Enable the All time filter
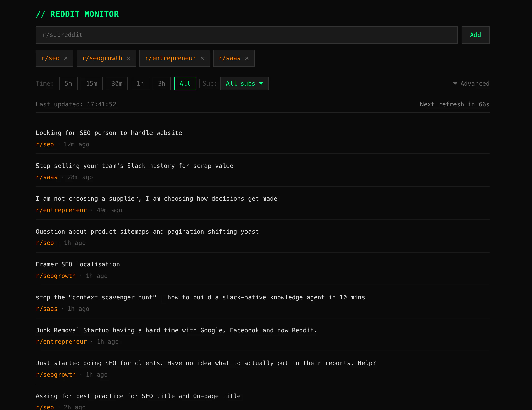The height and width of the screenshot is (410, 532). point(185,84)
